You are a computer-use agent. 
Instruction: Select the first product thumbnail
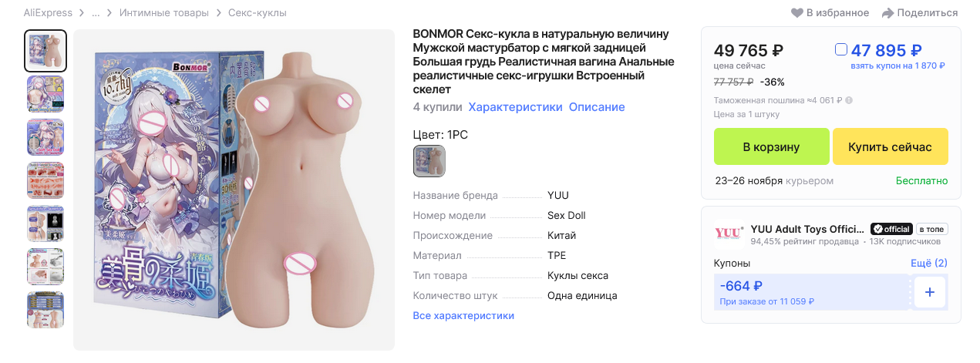[46, 51]
